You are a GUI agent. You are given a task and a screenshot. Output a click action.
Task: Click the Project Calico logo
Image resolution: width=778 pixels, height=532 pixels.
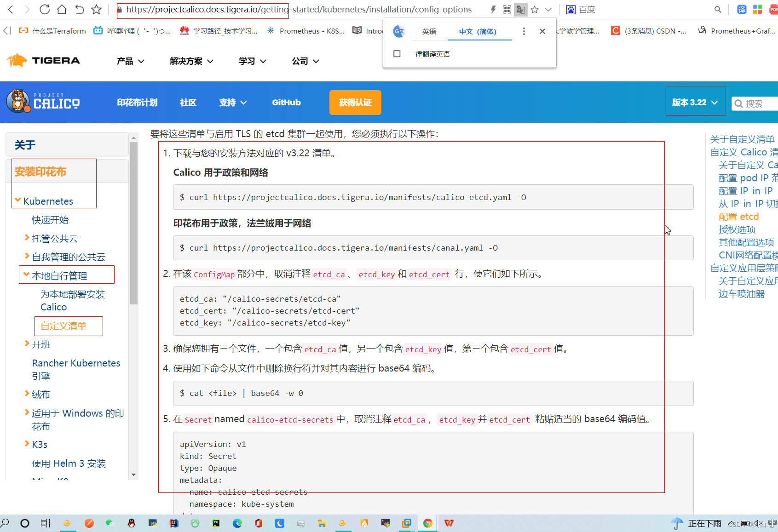tap(43, 101)
